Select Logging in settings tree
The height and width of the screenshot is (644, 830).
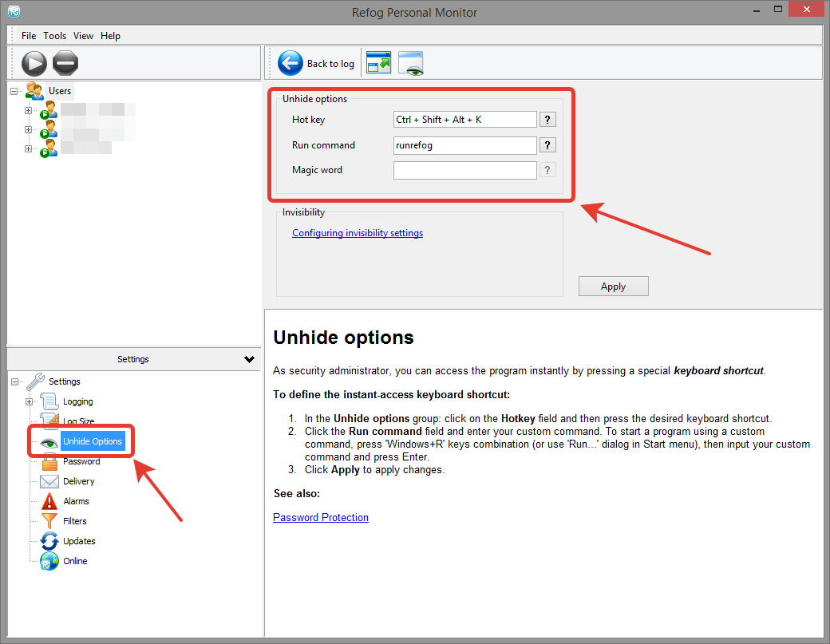pyautogui.click(x=78, y=401)
